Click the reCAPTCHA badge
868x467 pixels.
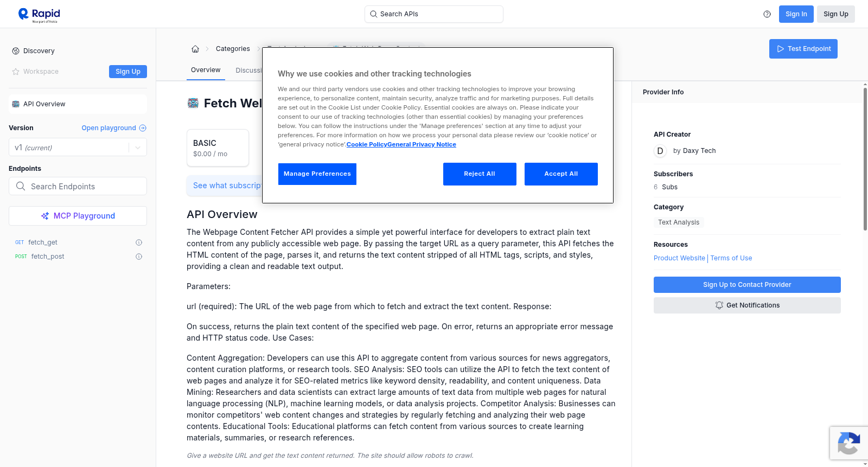(848, 443)
